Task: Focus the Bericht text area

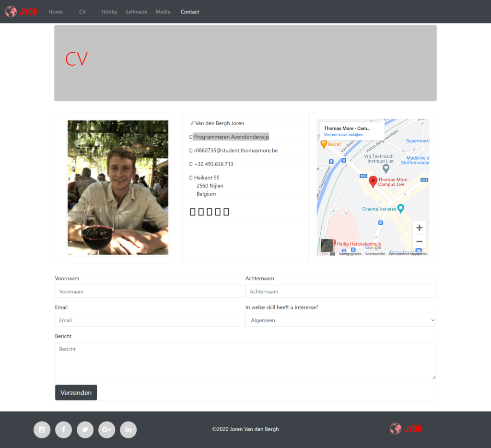Action: coord(245,361)
